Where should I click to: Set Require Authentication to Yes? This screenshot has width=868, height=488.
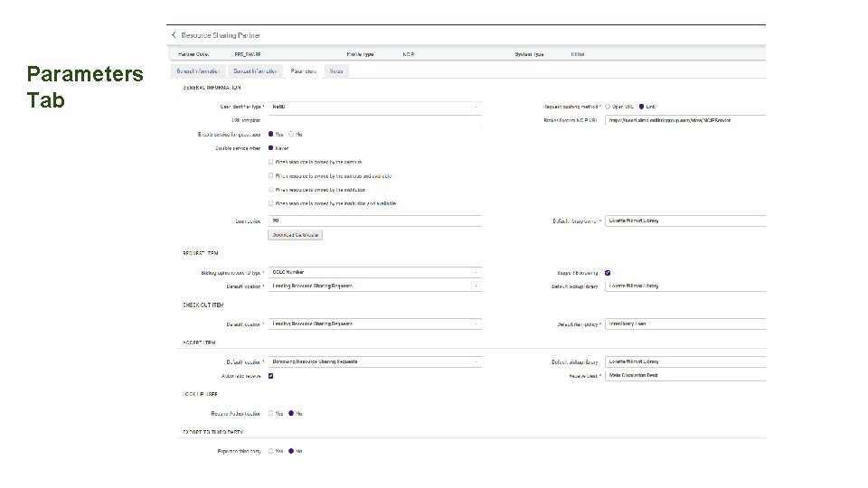click(x=270, y=413)
